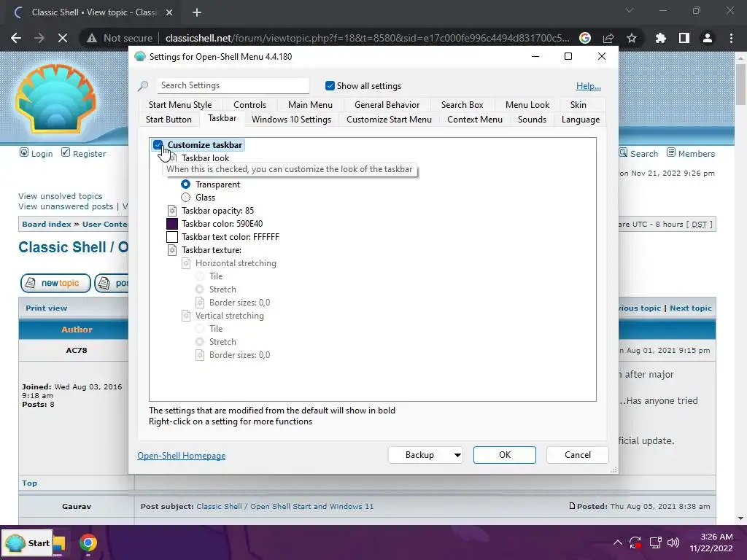Click the Horizontal stretching setting icon
Image resolution: width=747 pixels, height=560 pixels.
(x=186, y=263)
